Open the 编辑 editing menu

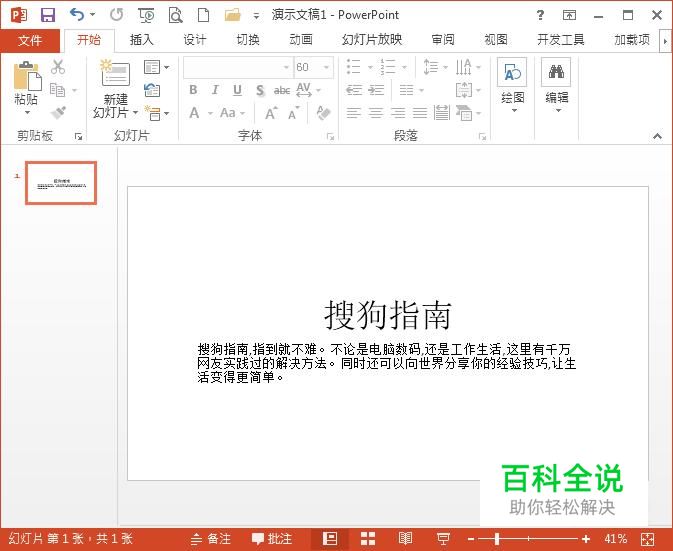(557, 86)
